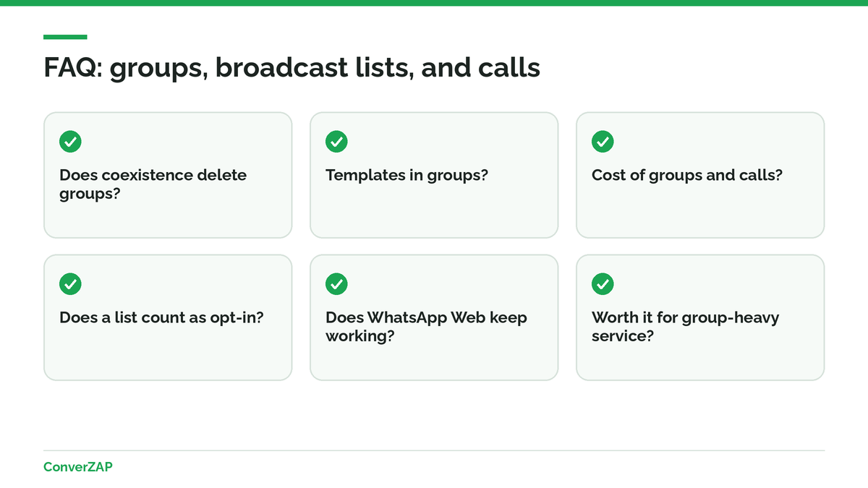Image resolution: width=868 pixels, height=488 pixels.
Task: Click the check icon above 'Does coexistence delete groups?'
Action: (70, 142)
